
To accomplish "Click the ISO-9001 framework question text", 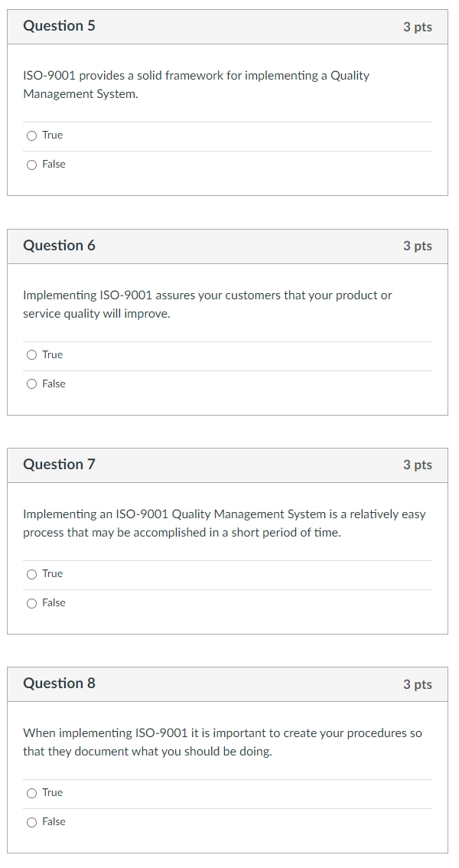I will tap(196, 84).
